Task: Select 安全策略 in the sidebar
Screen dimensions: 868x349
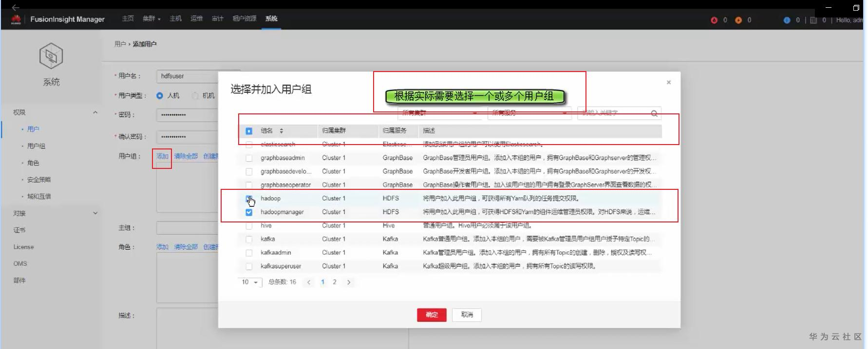Action: click(x=39, y=180)
